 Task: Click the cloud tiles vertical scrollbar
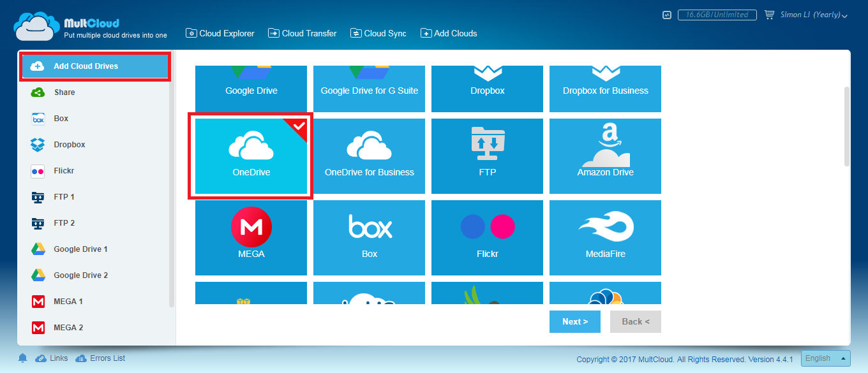(x=847, y=126)
